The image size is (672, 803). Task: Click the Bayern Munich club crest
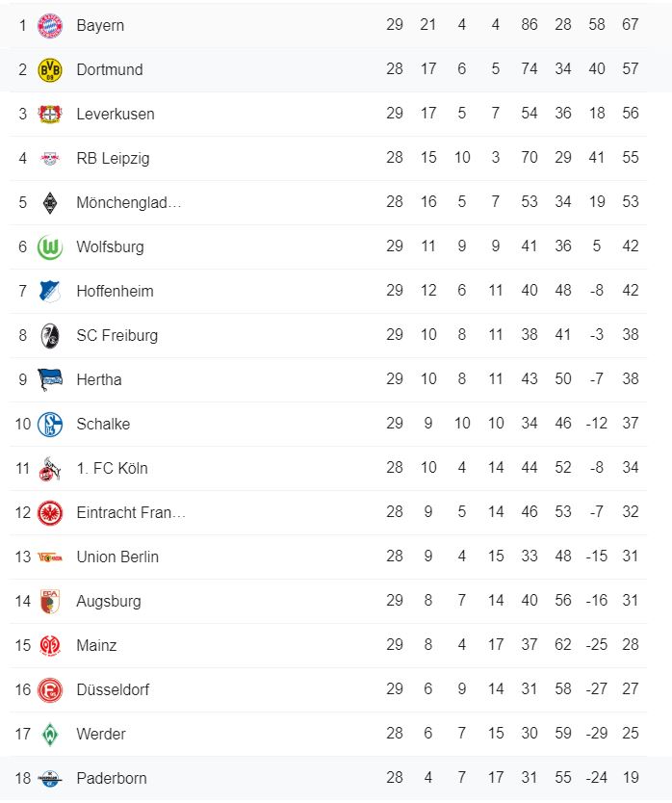pyautogui.click(x=49, y=25)
